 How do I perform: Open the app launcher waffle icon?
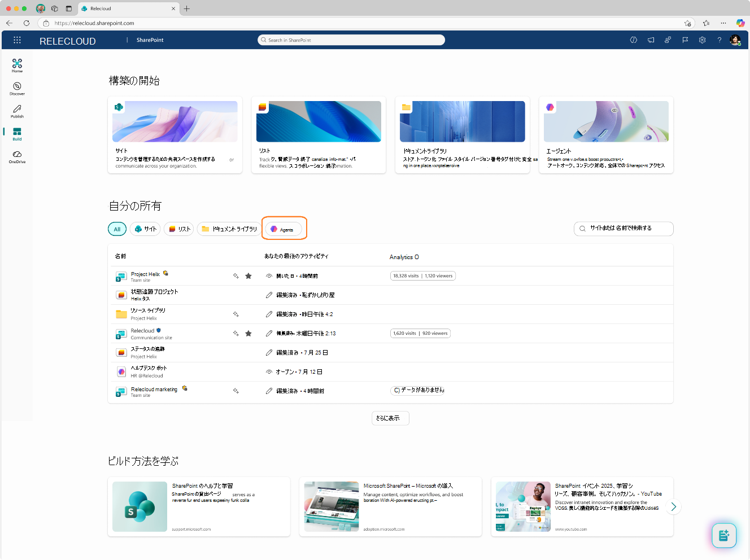tap(17, 40)
